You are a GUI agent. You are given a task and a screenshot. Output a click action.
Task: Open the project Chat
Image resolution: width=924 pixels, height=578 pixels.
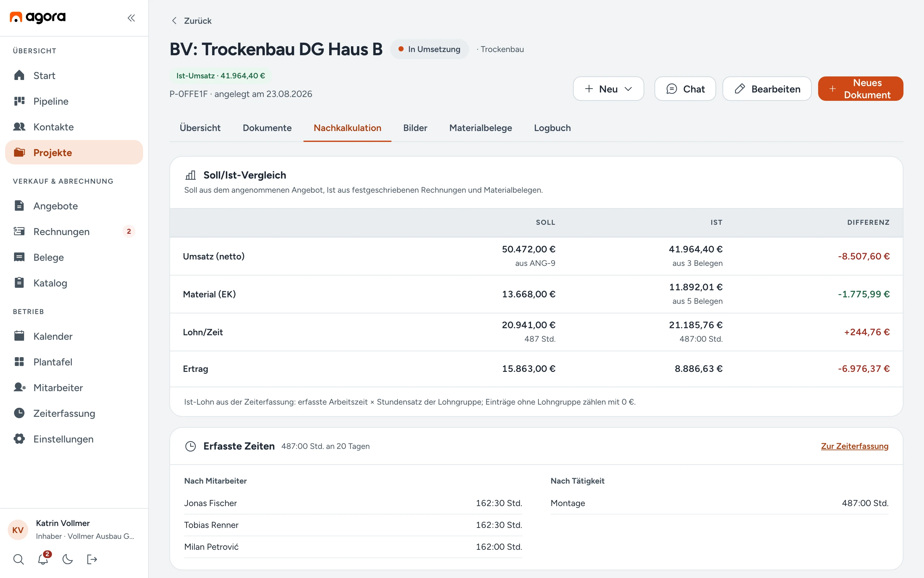tap(685, 89)
